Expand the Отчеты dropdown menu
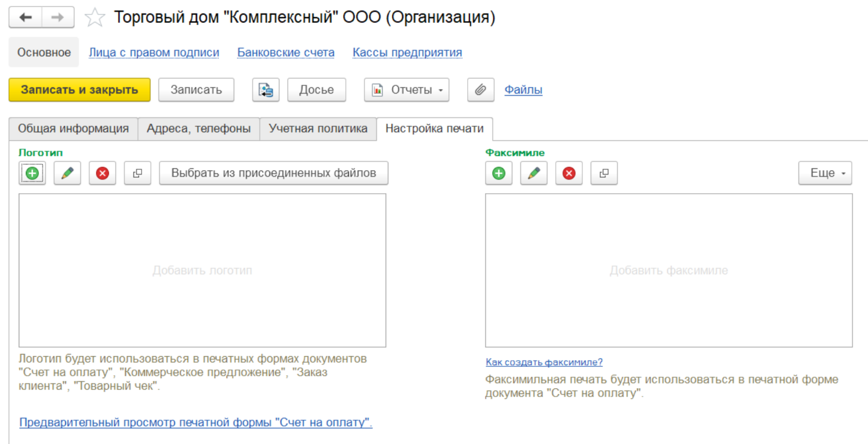This screenshot has width=868, height=444. 407,90
